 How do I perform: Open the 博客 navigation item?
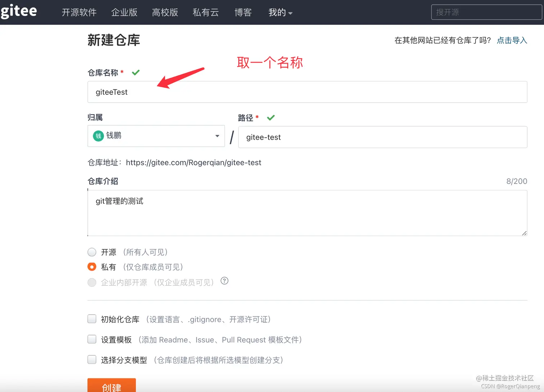coord(243,12)
